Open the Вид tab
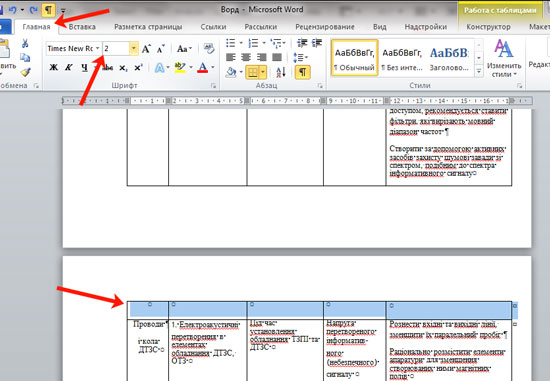550x381 pixels. (380, 27)
